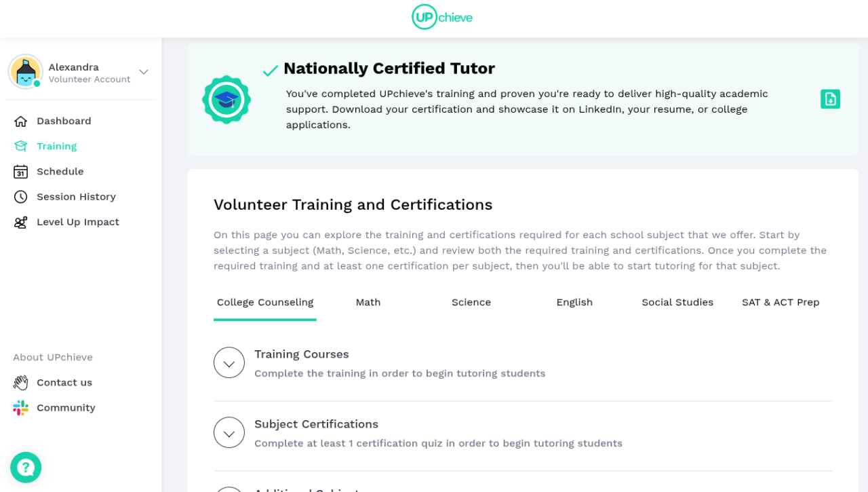
Task: Select the English subject tab
Action: click(x=574, y=303)
